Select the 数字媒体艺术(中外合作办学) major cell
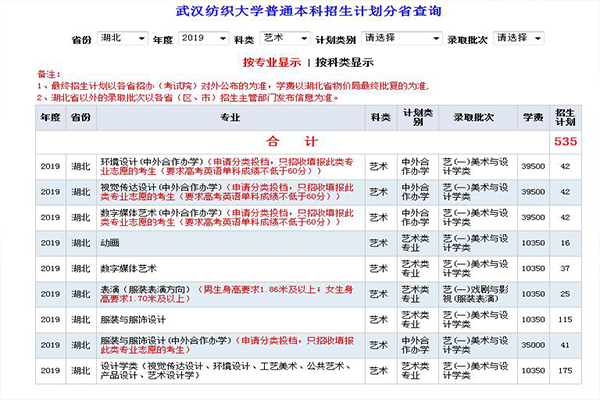Screen dimensions: 600x400 (x=231, y=218)
